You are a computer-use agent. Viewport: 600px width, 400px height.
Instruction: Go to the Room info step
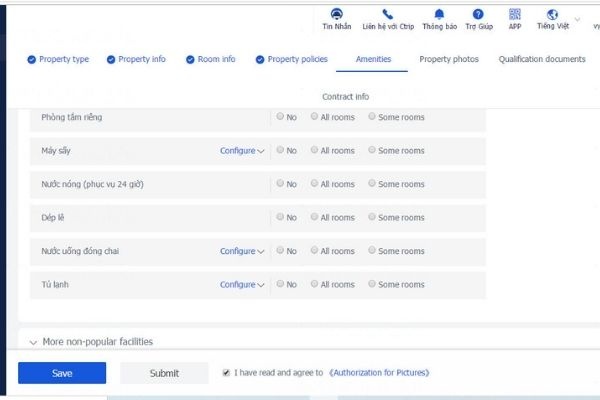point(210,59)
